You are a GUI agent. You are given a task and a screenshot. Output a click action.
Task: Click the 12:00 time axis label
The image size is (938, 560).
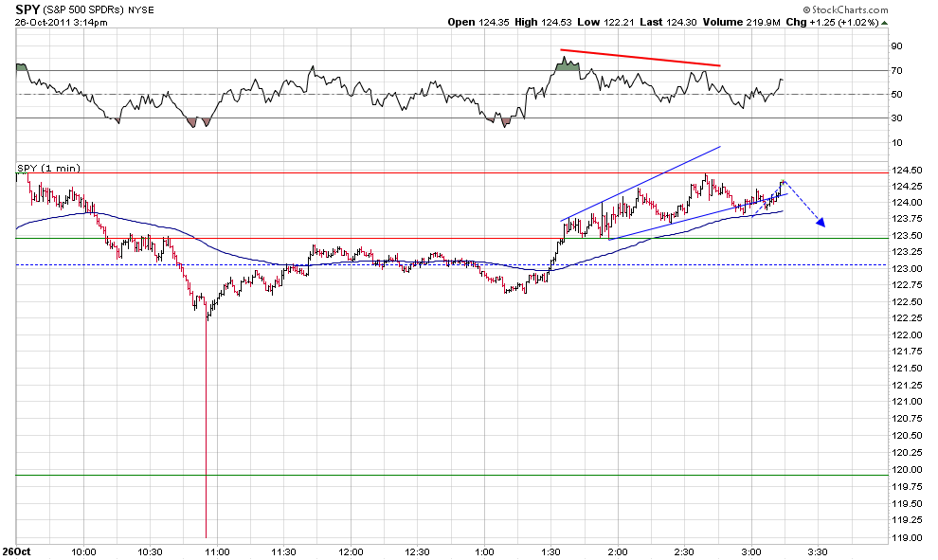(x=351, y=551)
